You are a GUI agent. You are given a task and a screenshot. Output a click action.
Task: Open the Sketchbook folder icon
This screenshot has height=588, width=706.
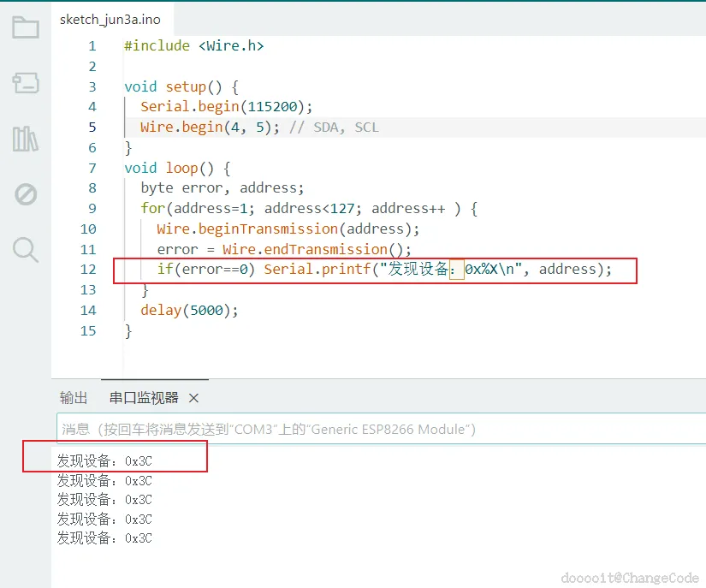(25, 27)
